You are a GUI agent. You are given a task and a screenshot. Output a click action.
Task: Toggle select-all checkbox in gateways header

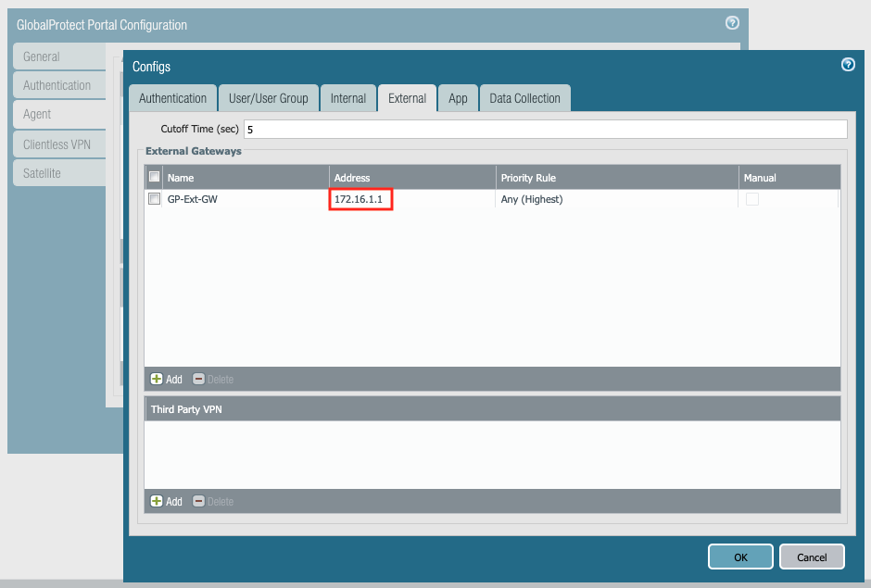click(155, 177)
